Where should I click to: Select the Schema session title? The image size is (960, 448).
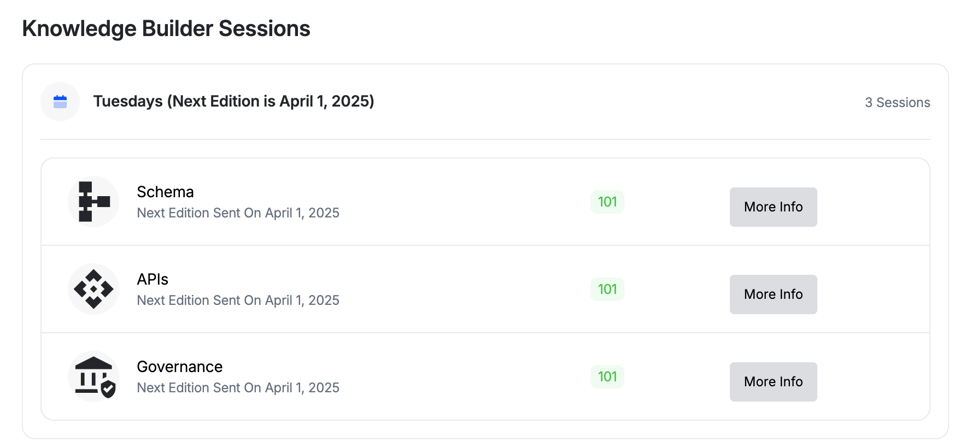(165, 192)
